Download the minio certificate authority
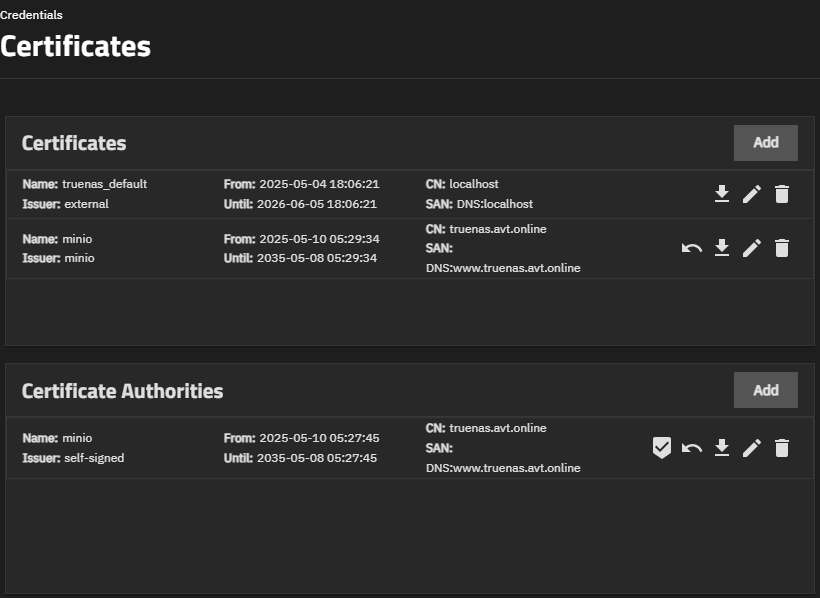This screenshot has height=598, width=820. coord(722,448)
